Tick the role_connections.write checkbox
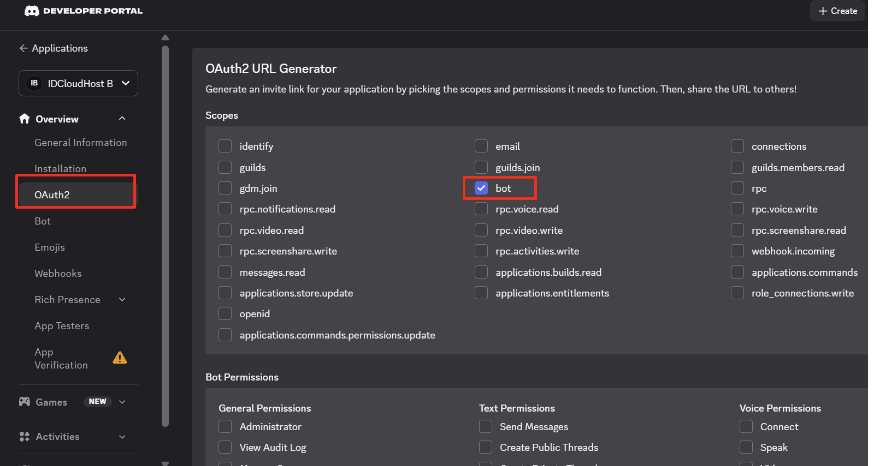874x466 pixels. coord(737,293)
